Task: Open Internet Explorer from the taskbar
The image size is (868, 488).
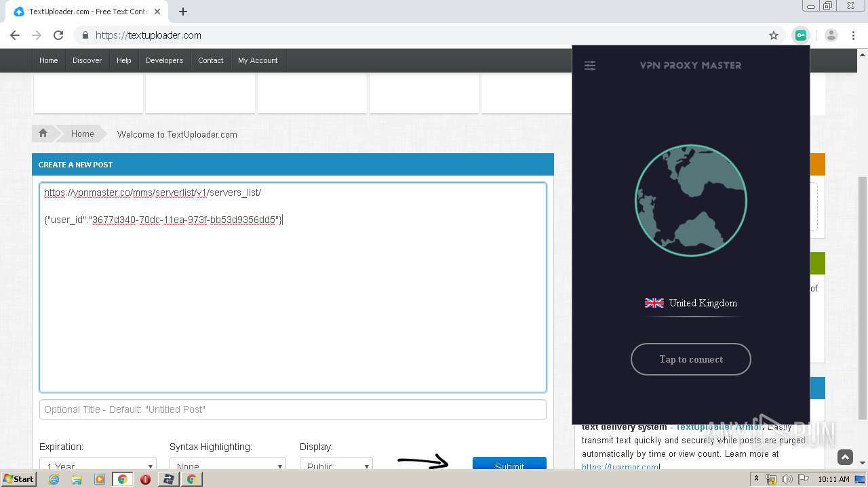Action: (x=54, y=479)
